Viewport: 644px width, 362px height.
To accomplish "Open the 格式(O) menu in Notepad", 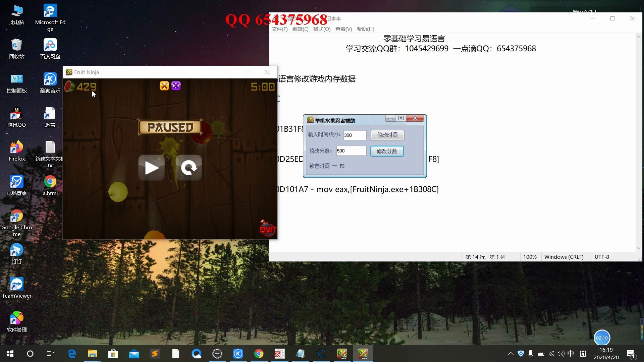I will 322,29.
